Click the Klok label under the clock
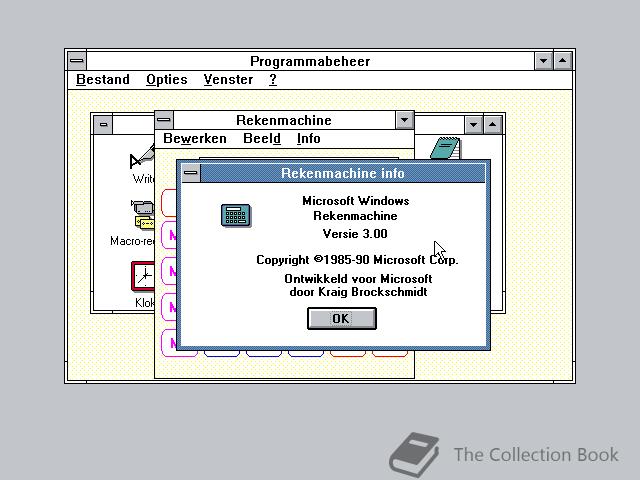The height and width of the screenshot is (480, 640). (x=145, y=302)
